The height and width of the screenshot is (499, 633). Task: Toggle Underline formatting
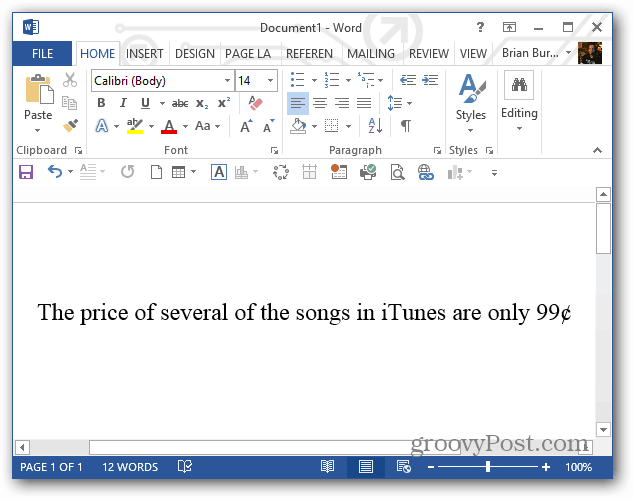pyautogui.click(x=145, y=103)
